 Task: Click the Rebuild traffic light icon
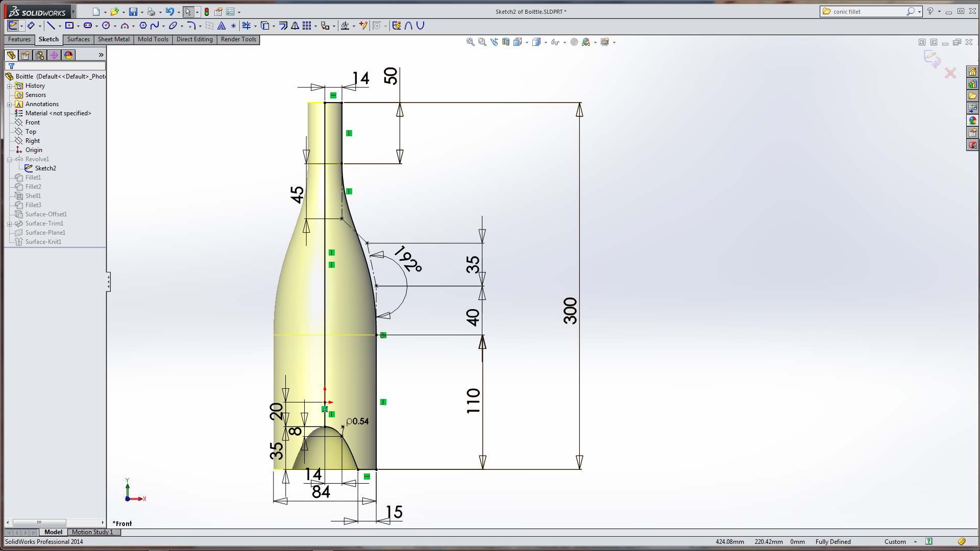(x=207, y=12)
